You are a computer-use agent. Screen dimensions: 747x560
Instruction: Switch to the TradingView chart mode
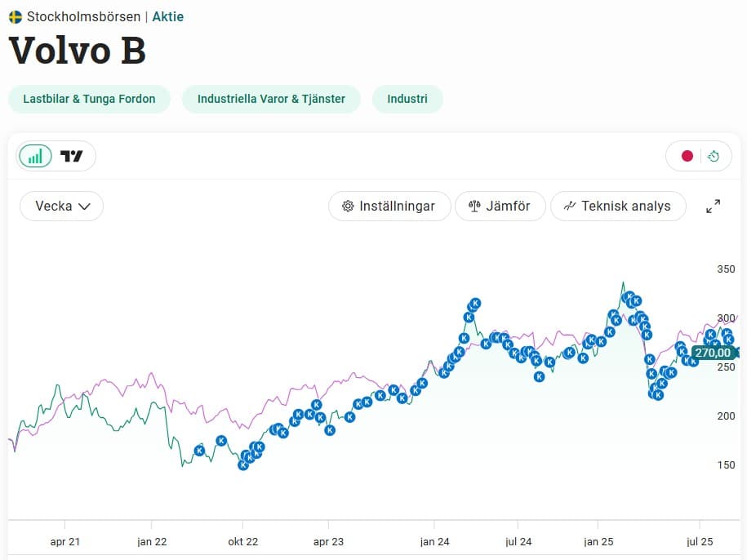[72, 156]
